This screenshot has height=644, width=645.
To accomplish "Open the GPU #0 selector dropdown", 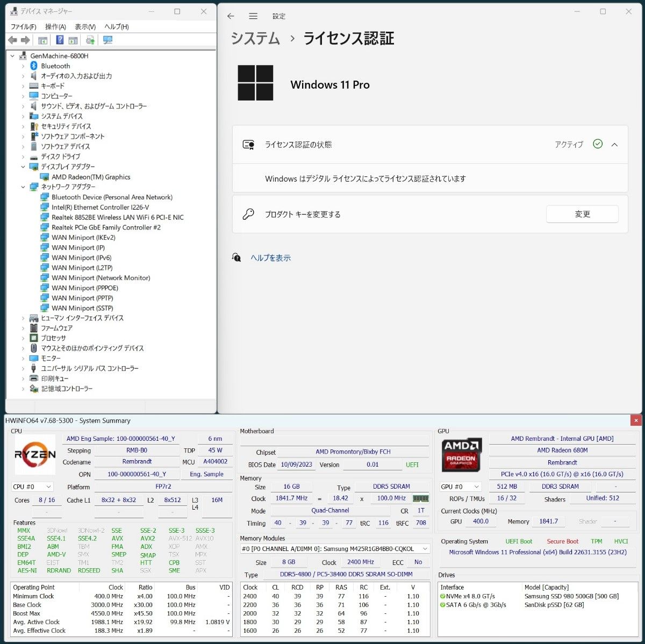I will pos(460,486).
